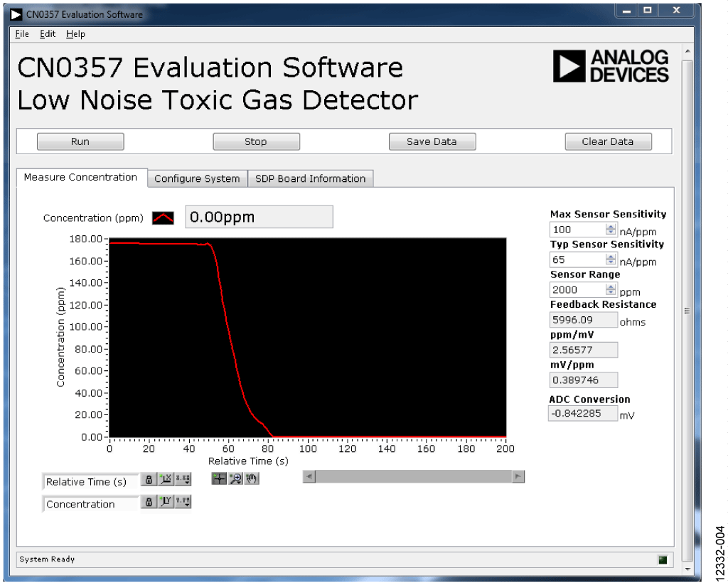Click the Stop button
Screen dimensions: 728x585
(256, 141)
